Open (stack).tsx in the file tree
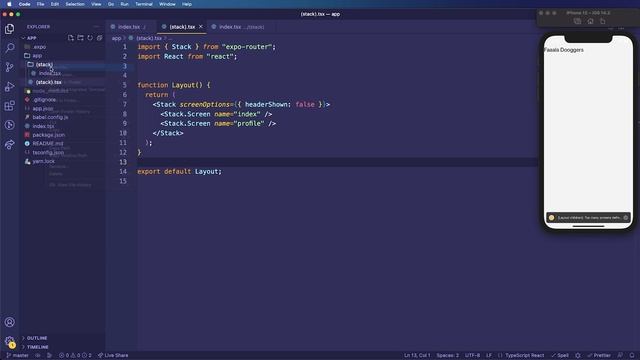The image size is (640, 360). pyautogui.click(x=49, y=82)
